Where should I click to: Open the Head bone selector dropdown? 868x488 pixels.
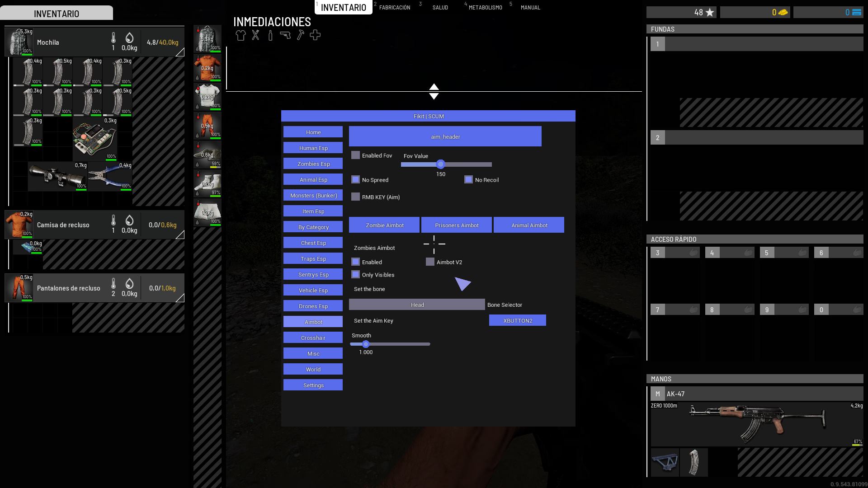coord(416,305)
